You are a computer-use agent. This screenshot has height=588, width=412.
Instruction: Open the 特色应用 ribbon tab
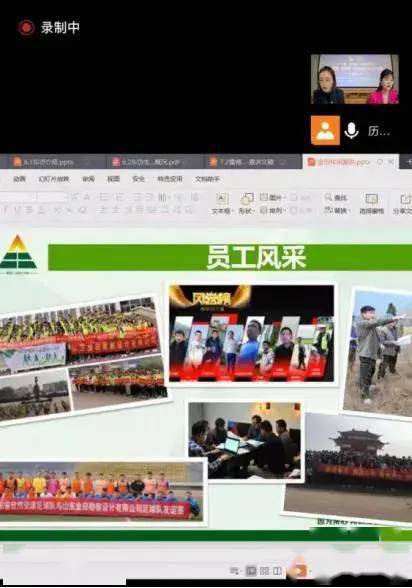coord(170,179)
